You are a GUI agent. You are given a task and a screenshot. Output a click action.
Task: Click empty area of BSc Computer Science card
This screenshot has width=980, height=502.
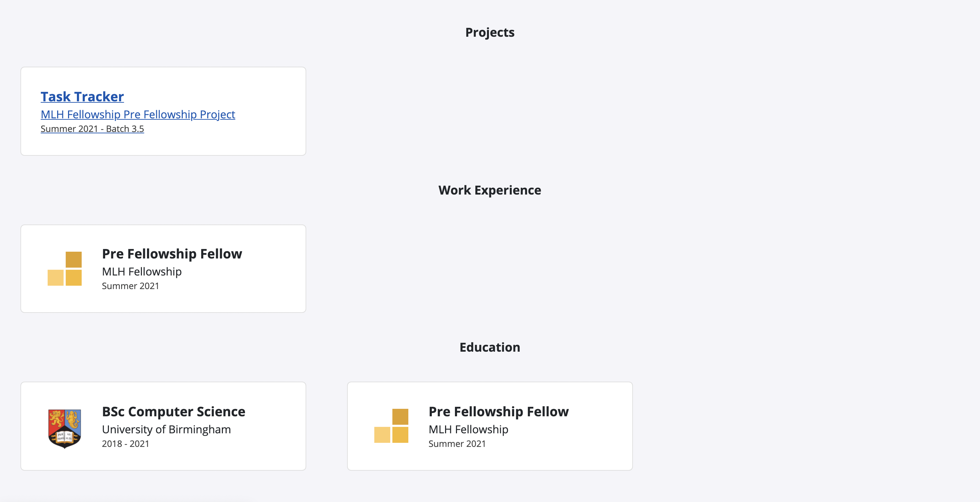(x=274, y=456)
